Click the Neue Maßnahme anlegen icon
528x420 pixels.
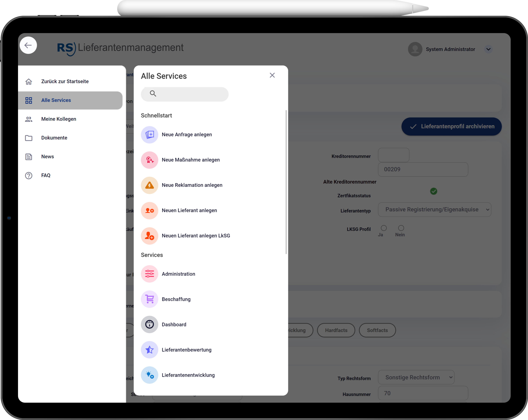[149, 160]
